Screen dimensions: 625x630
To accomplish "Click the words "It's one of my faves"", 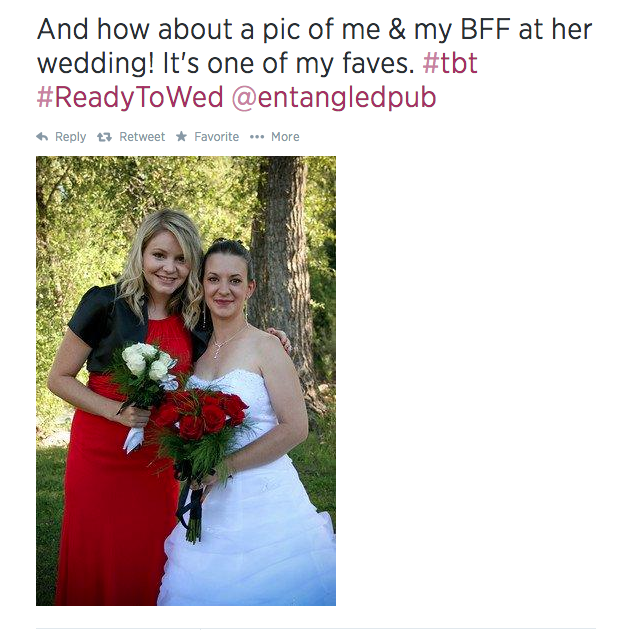I will click(288, 63).
